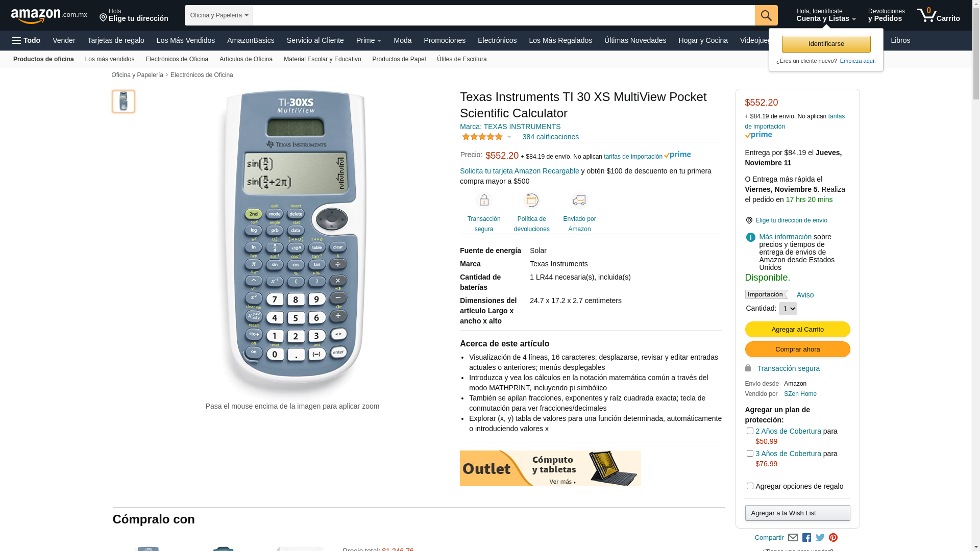Click the search magnifier button
Viewport: 980px width, 551px height.
[766, 15]
